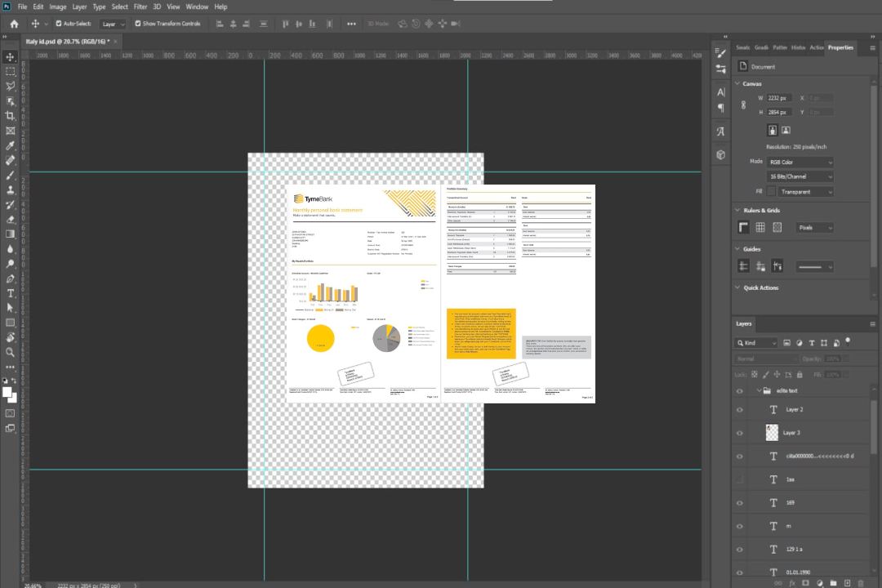Collapse the edite text layer group
This screenshot has height=588, width=882.
[758, 391]
